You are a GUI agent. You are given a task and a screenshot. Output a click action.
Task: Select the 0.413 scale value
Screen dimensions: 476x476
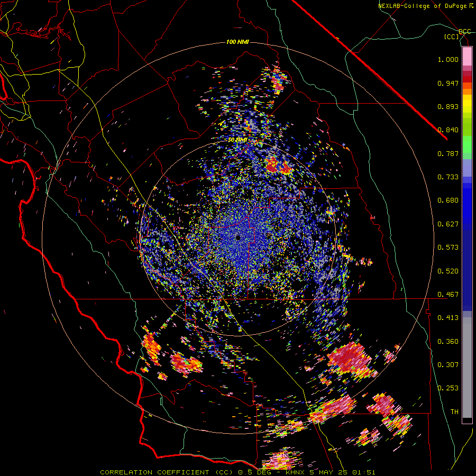tap(448, 318)
